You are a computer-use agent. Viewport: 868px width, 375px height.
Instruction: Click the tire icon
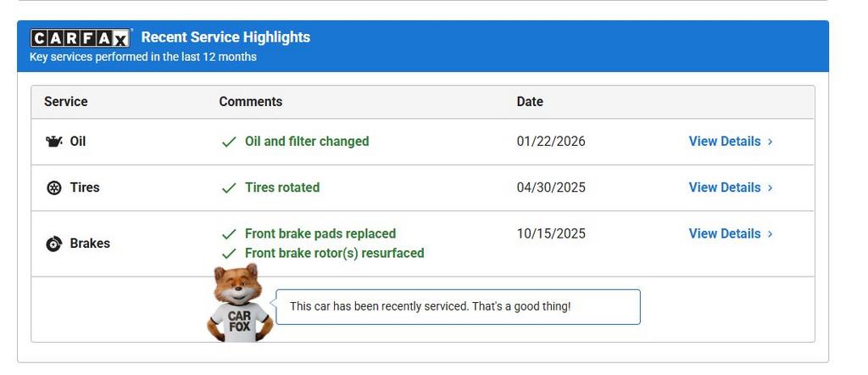coord(54,187)
